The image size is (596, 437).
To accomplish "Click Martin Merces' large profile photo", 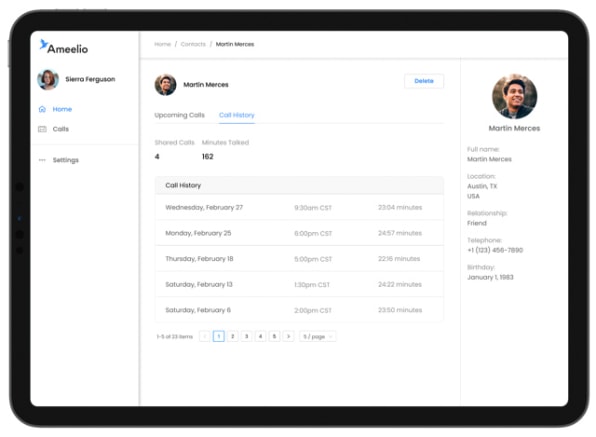I will (x=514, y=97).
